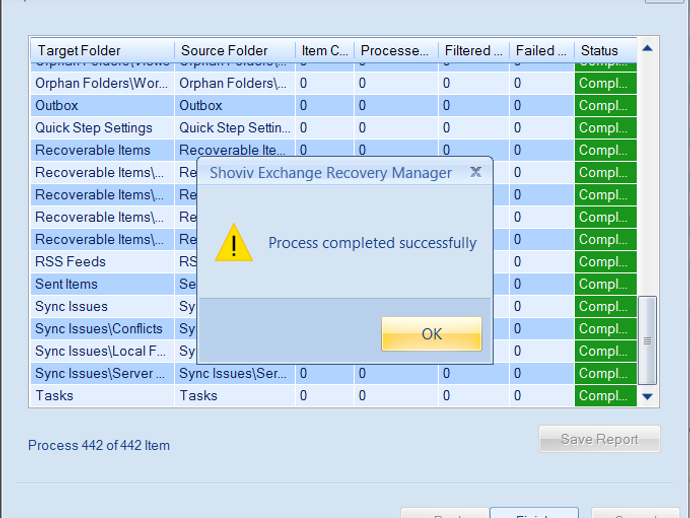Click the yellow warning icon in dialog

[x=234, y=243]
